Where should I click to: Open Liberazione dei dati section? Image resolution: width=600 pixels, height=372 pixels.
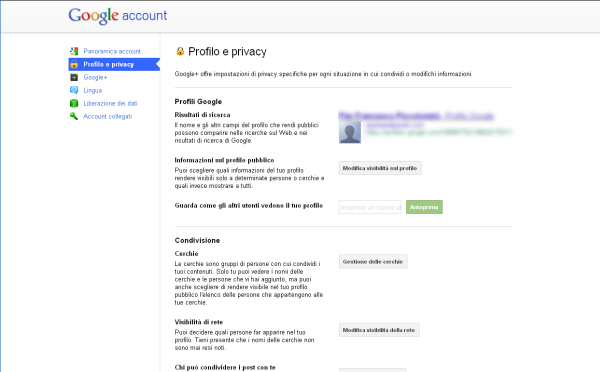point(110,103)
